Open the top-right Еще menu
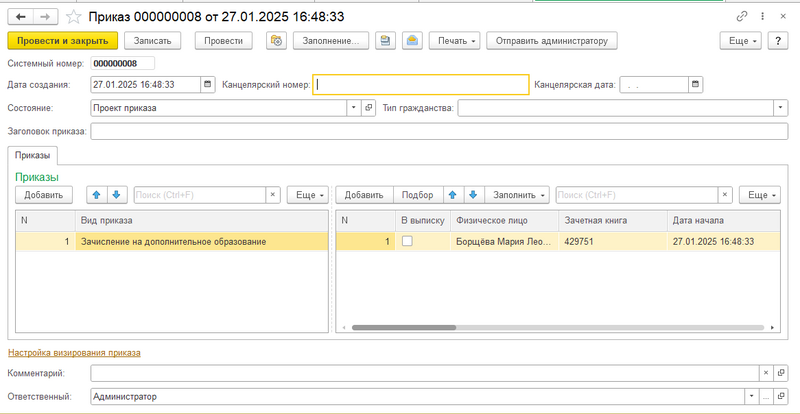Image resolution: width=800 pixels, height=414 pixels. click(x=741, y=41)
